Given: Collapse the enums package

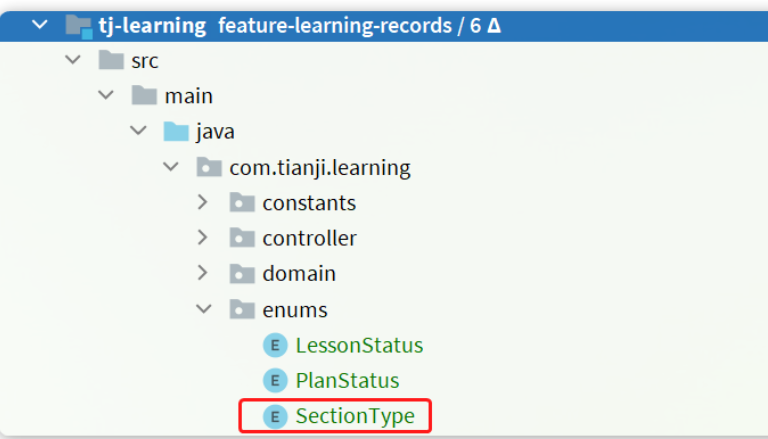Looking at the screenshot, I should coord(204,309).
